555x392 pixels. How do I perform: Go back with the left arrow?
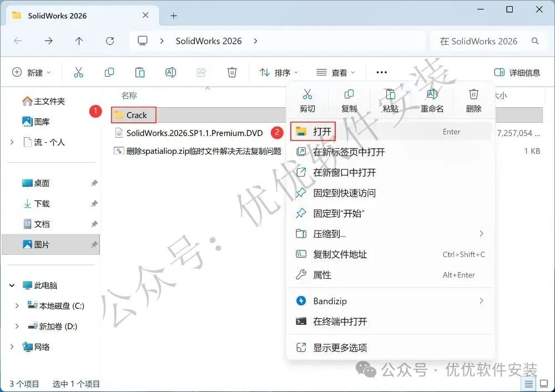[18, 41]
